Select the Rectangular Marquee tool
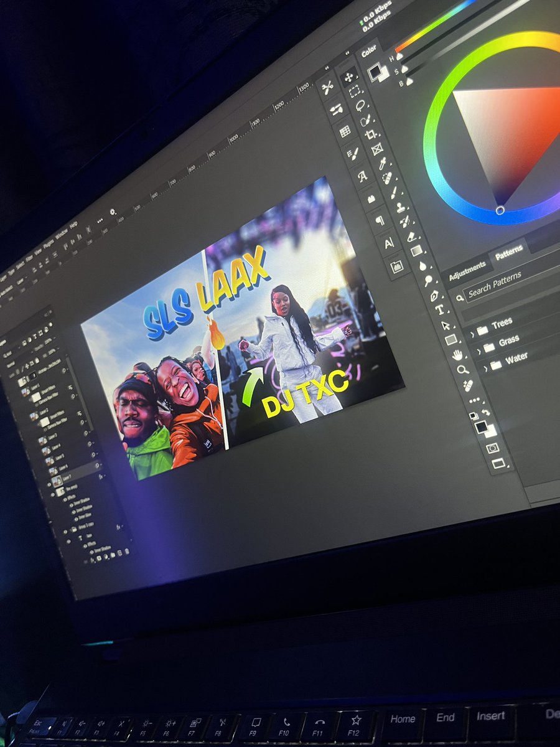Image resolution: width=560 pixels, height=747 pixels. 355,92
